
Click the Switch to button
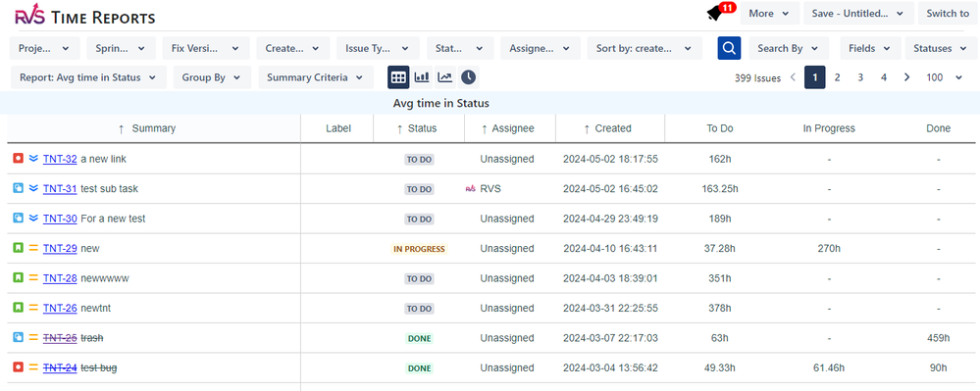click(948, 13)
